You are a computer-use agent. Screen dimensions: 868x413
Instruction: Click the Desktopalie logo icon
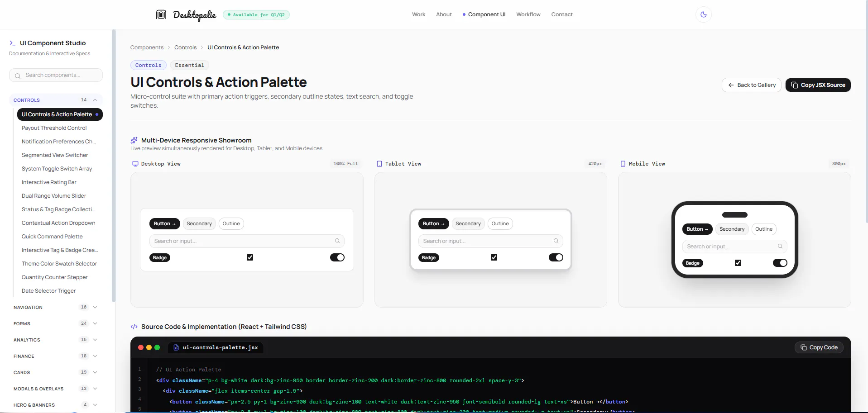pos(161,14)
